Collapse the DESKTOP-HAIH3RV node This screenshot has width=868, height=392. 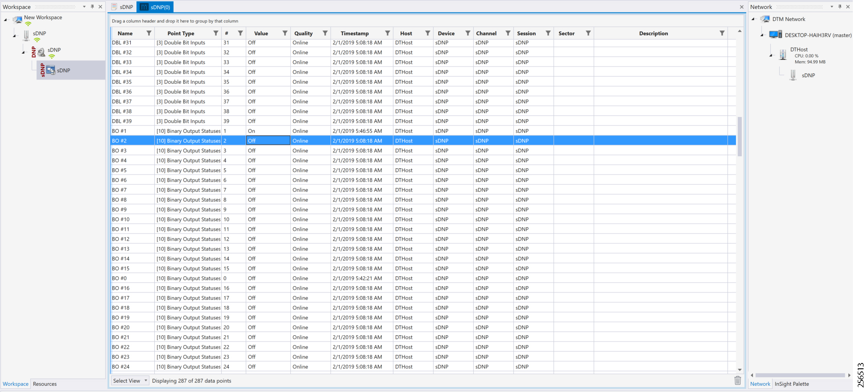(x=762, y=35)
